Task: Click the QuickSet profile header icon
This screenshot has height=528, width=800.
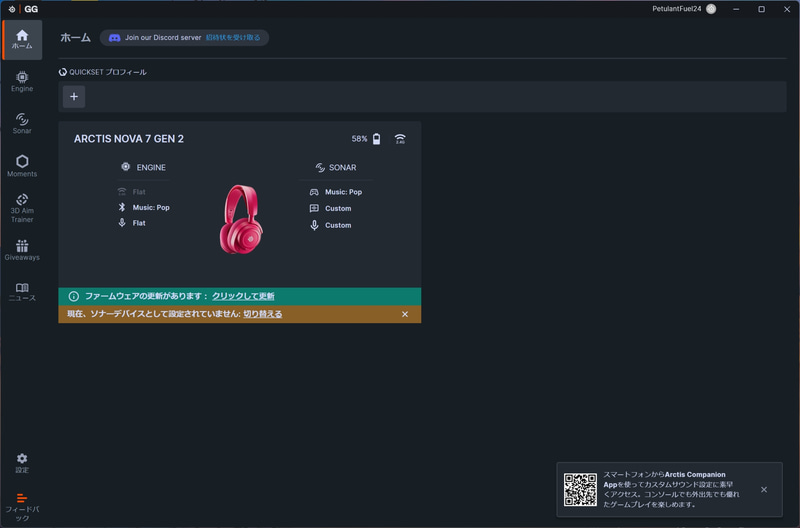Action: point(63,72)
